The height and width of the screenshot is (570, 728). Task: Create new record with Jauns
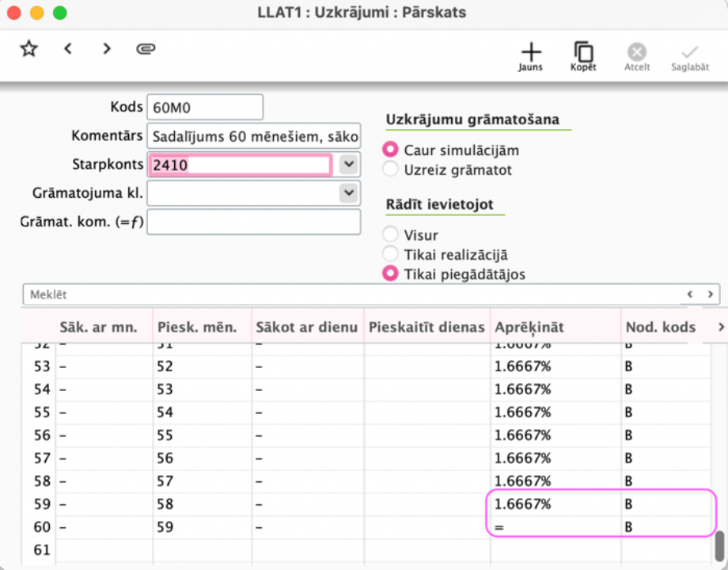(531, 57)
